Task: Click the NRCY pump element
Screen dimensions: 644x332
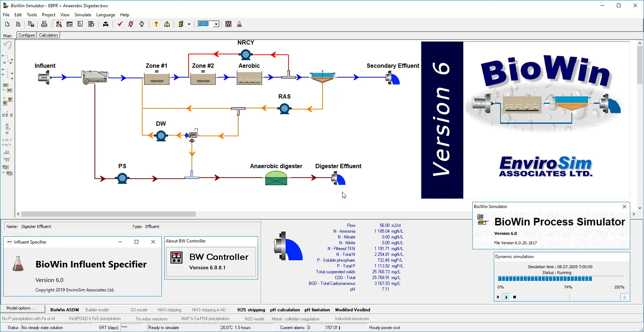Action: [246, 55]
